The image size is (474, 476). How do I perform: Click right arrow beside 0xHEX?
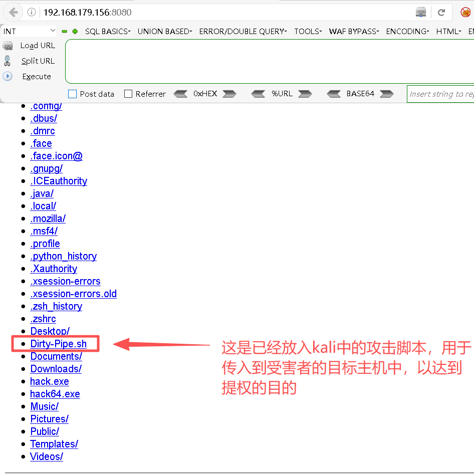click(229, 94)
